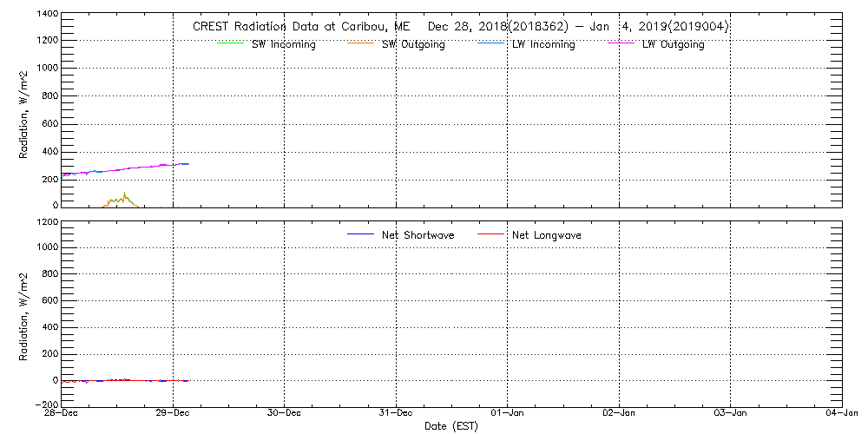This screenshot has width=868, height=434.
Task: Click the 03-Jan date tick label
Action: coord(730,413)
